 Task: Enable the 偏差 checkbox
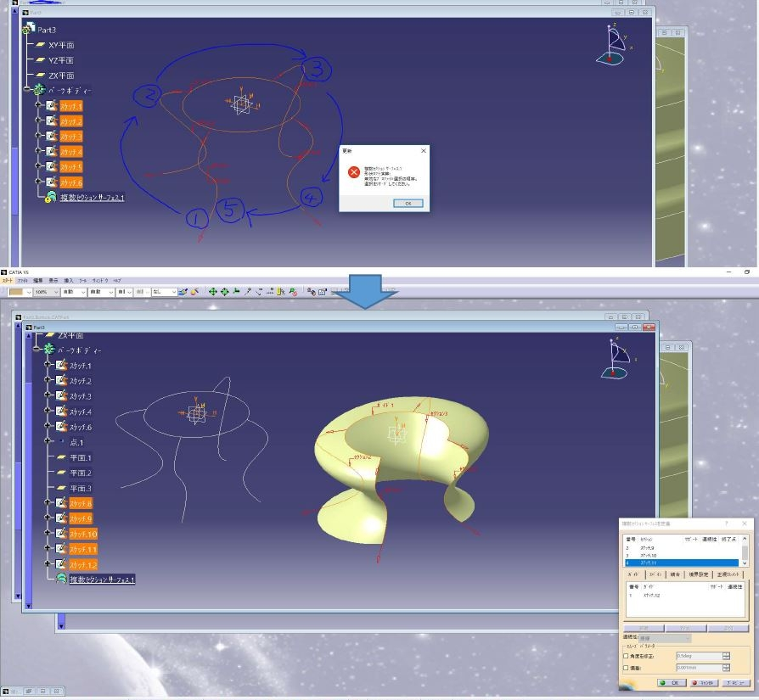626,668
